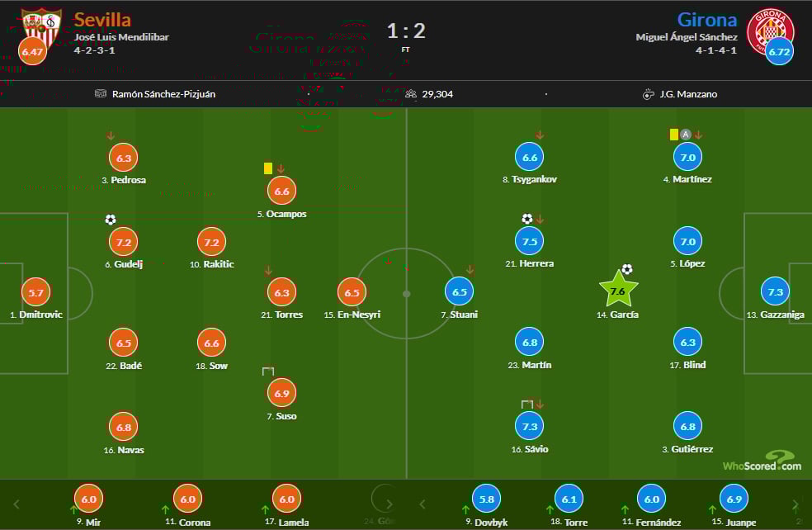The image size is (812, 530).
Task: Click the attendance icon beside 29,304
Action: click(x=411, y=94)
